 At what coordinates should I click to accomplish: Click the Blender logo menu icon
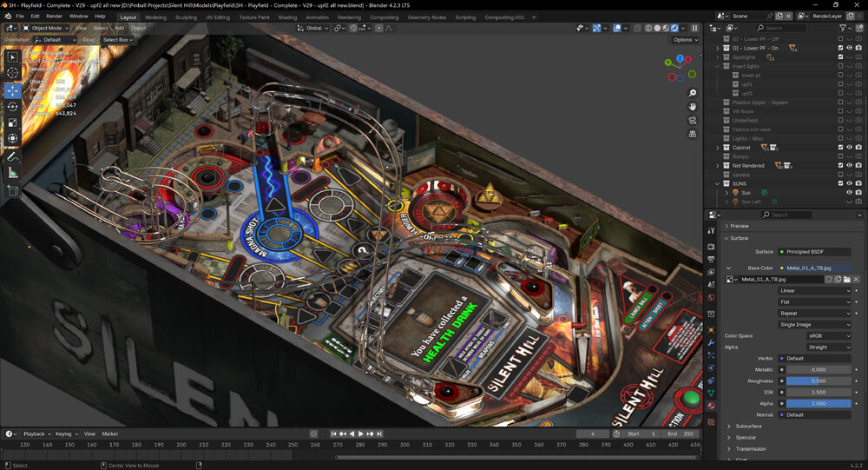point(8,17)
